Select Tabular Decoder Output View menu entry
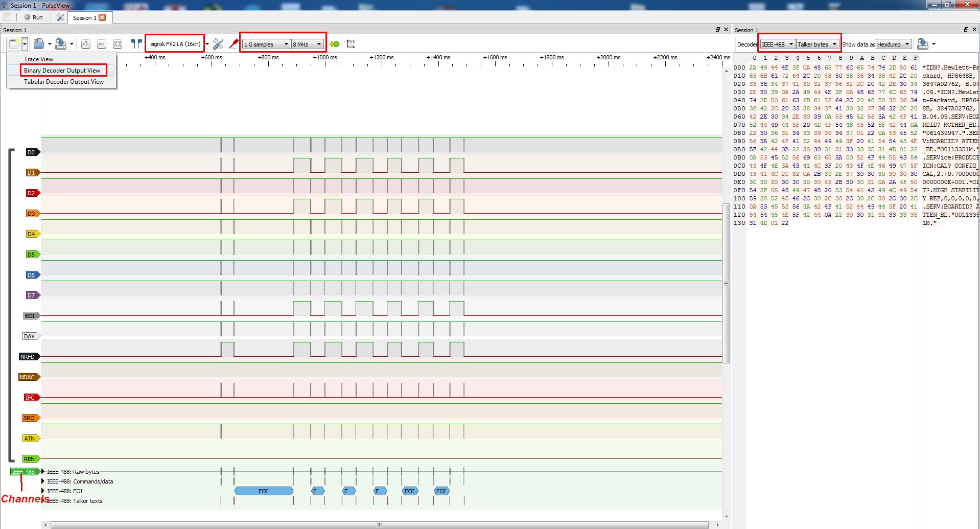This screenshot has height=529, width=980. [x=61, y=82]
